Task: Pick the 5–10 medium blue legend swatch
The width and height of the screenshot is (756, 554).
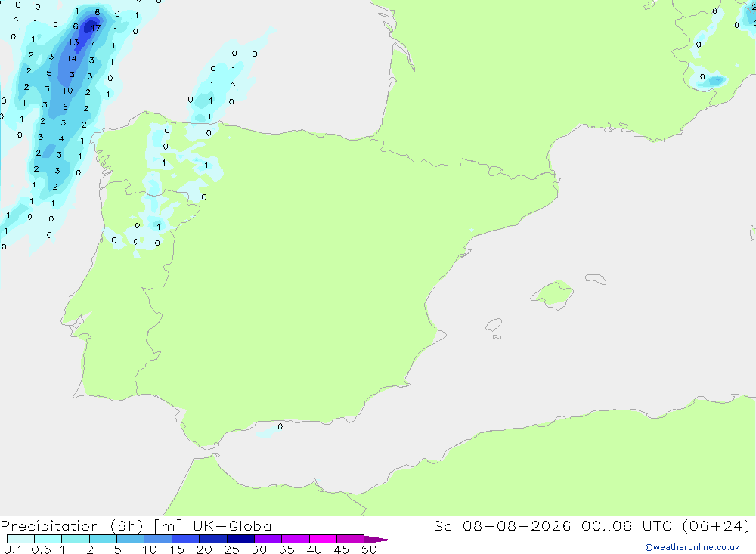Action: point(130,539)
